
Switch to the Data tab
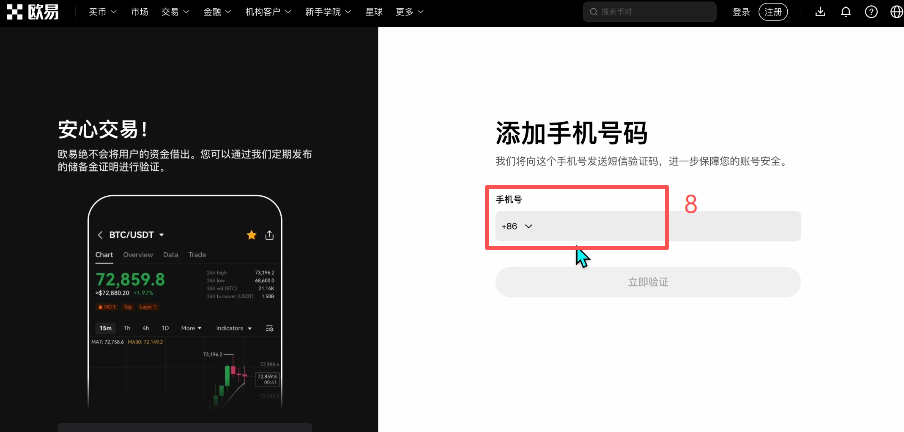(x=171, y=254)
